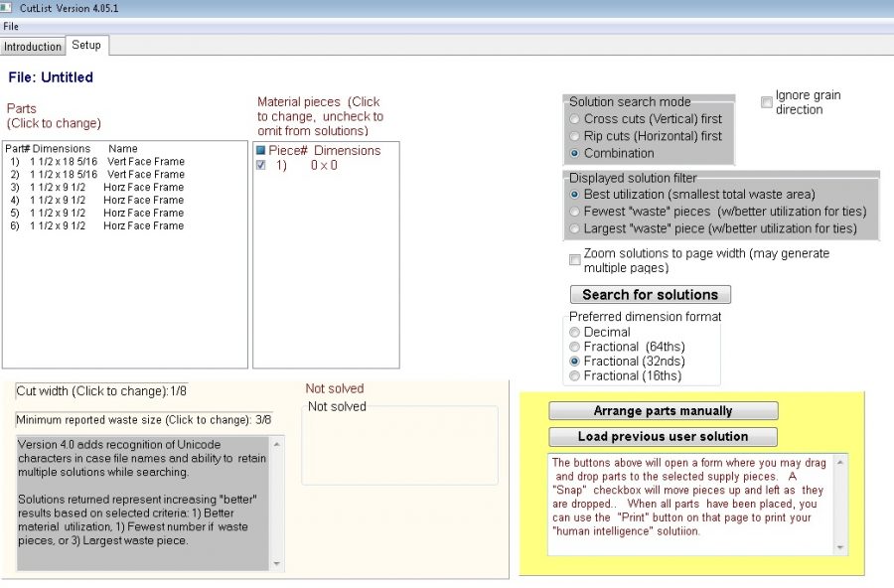Enable Ignore grain direction checkbox
This screenshot has width=894, height=588.
767,102
